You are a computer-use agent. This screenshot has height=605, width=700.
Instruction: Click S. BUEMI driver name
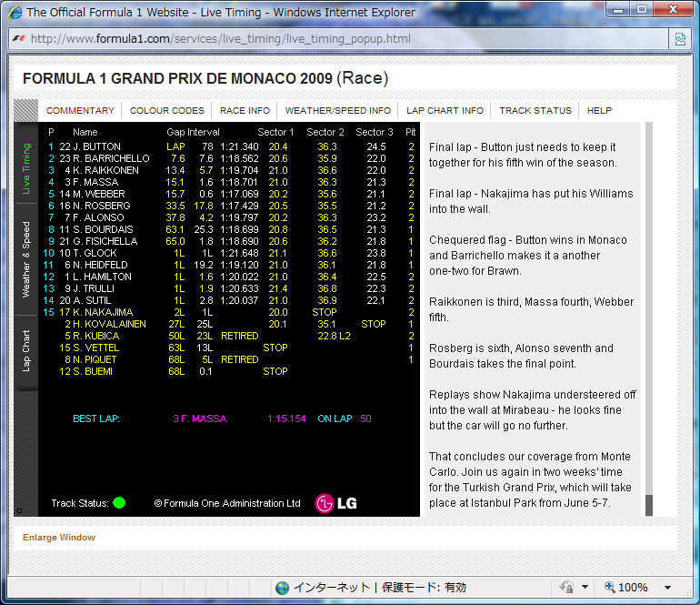click(93, 371)
